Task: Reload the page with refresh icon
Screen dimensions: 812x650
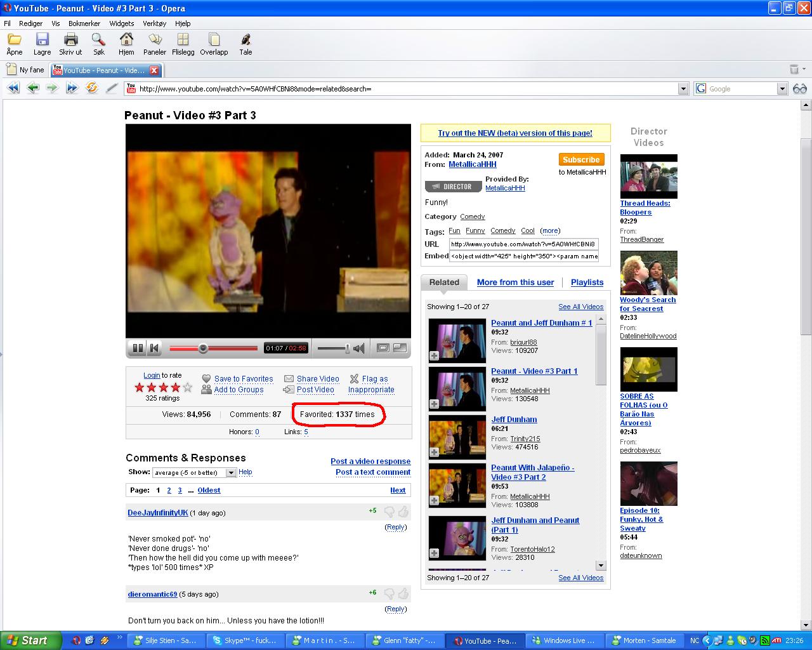Action: tap(92, 88)
